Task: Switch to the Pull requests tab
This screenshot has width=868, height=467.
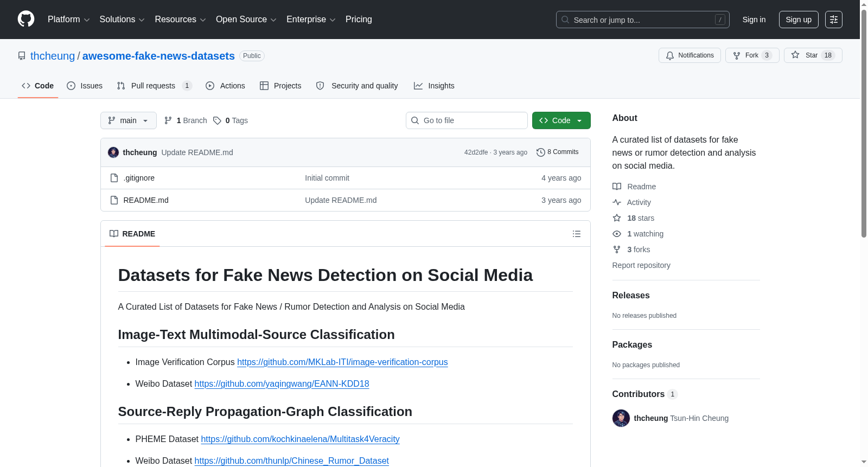Action: tap(155, 86)
